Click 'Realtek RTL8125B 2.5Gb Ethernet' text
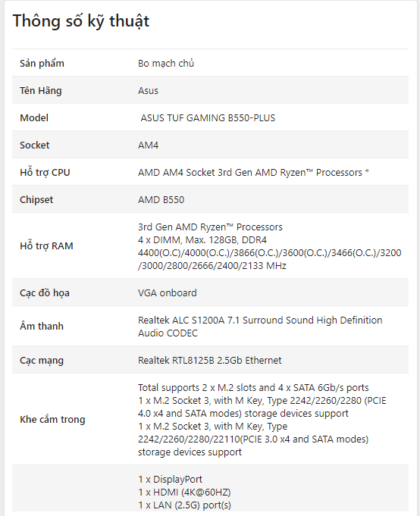420x516 pixels. 210,361
